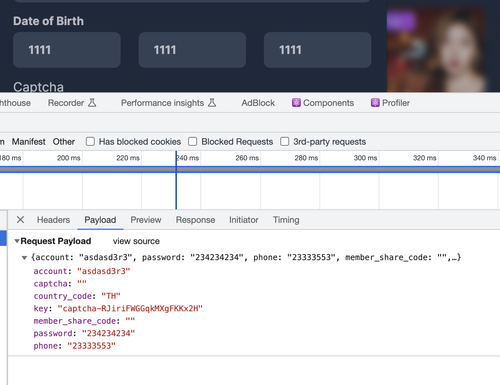This screenshot has height=385, width=500.
Task: Open the Response tab
Action: (x=195, y=220)
